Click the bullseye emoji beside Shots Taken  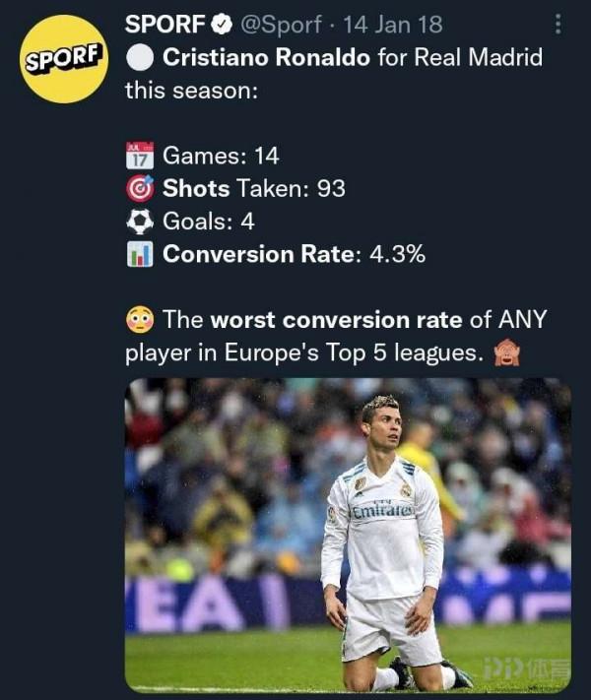(140, 188)
